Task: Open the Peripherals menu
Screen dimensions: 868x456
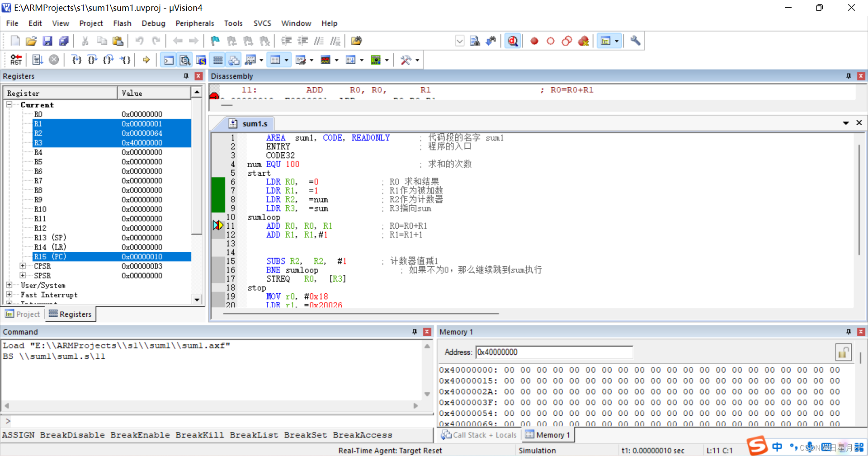Action: point(195,23)
